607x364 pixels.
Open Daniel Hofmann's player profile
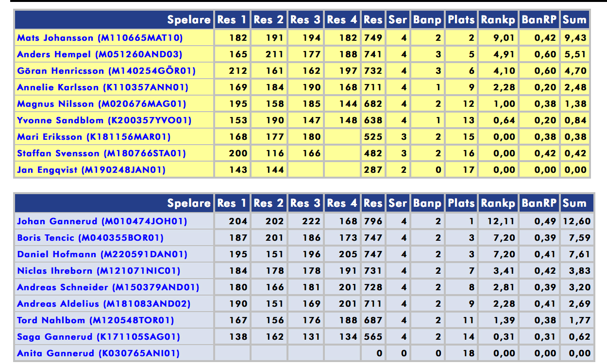[x=102, y=254]
